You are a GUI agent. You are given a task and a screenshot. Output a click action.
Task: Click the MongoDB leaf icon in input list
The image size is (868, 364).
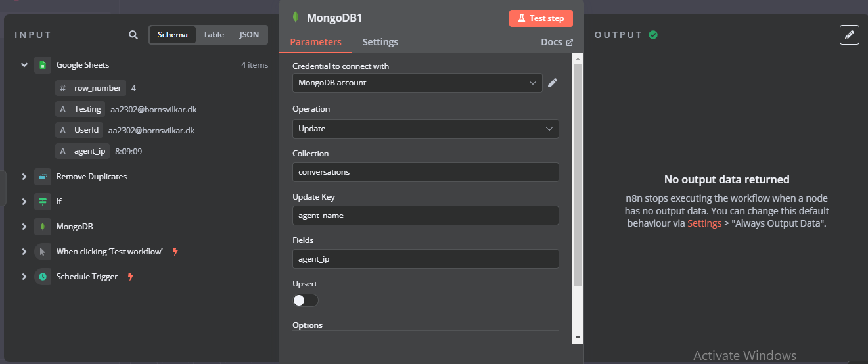pyautogui.click(x=43, y=227)
